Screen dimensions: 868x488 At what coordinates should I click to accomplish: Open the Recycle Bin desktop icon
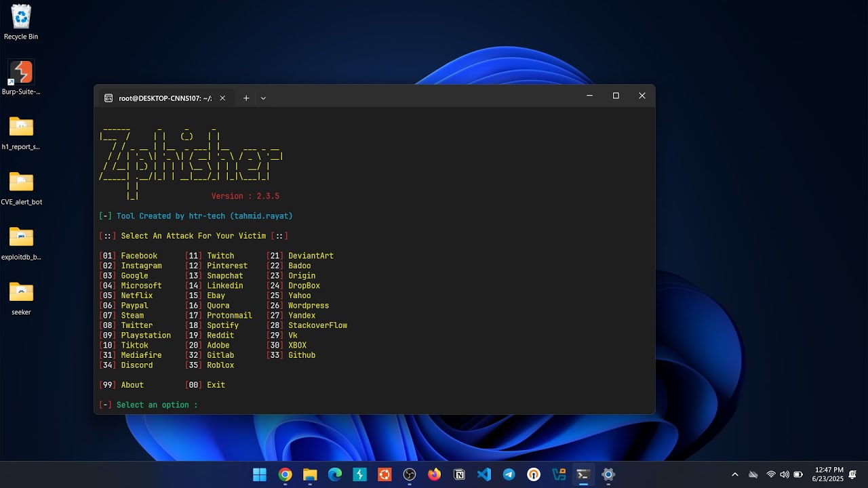[x=21, y=22]
